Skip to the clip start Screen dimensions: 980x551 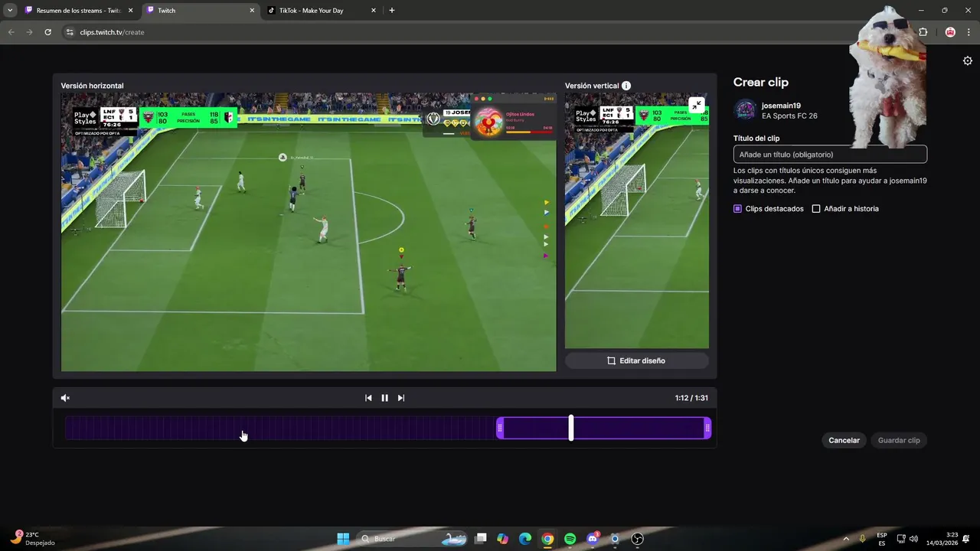[x=368, y=398]
